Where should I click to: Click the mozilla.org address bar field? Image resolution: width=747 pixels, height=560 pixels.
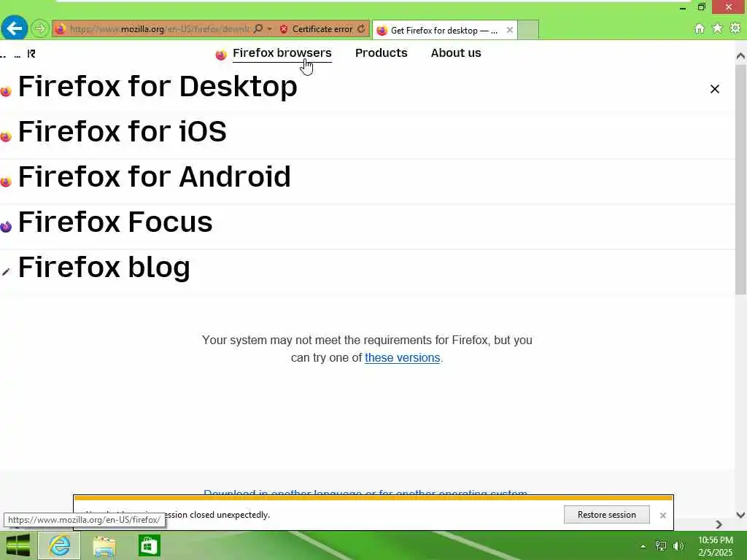160,29
